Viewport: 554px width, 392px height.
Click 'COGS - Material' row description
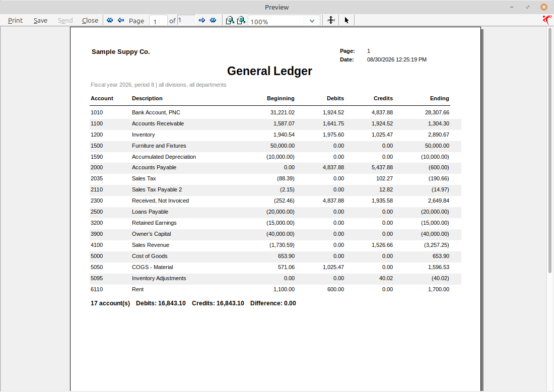coord(152,267)
